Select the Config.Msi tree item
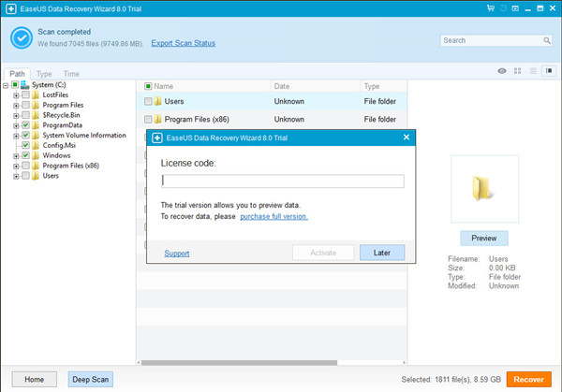 [59, 145]
